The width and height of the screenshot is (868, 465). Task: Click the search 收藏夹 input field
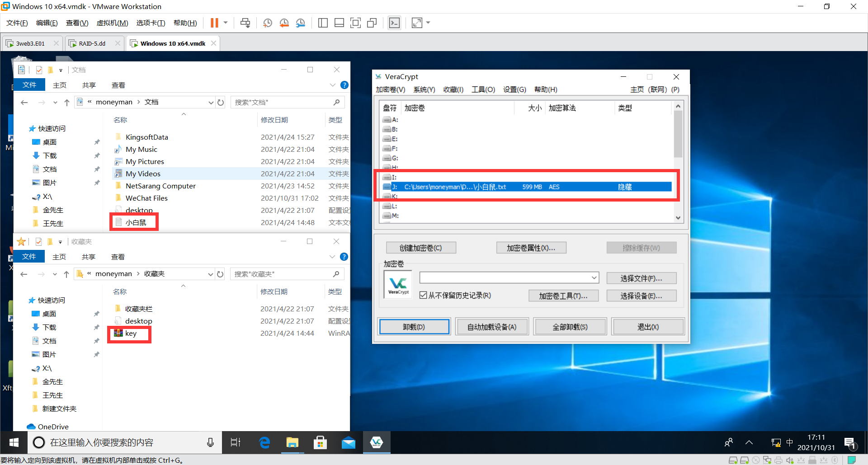click(287, 274)
